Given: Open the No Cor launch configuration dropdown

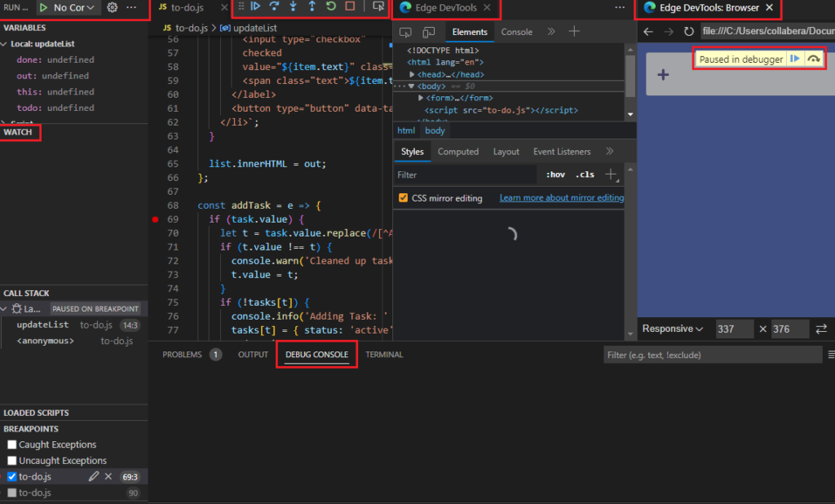Looking at the screenshot, I should (74, 7).
